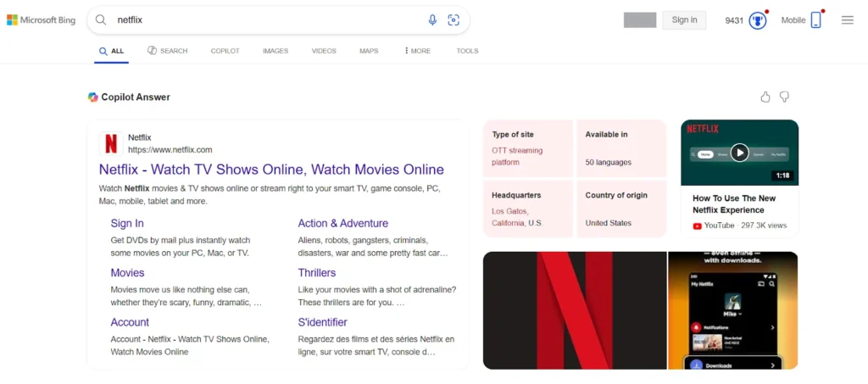Viewport: 868px width, 384px height.
Task: Give thumbs down to Copilot Answer
Action: click(x=785, y=97)
